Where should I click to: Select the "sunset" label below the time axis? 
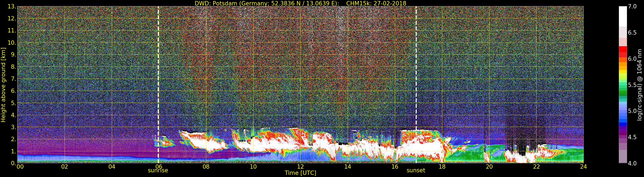[416, 171]
